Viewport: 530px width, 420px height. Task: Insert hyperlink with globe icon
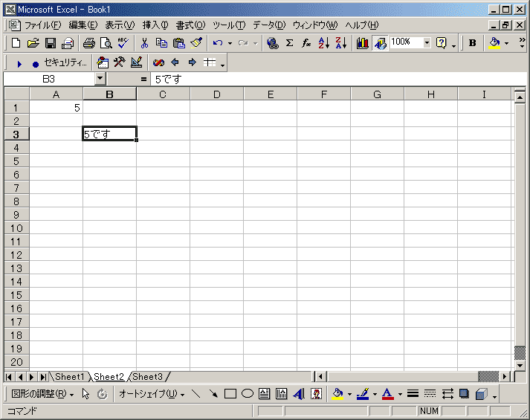(273, 43)
